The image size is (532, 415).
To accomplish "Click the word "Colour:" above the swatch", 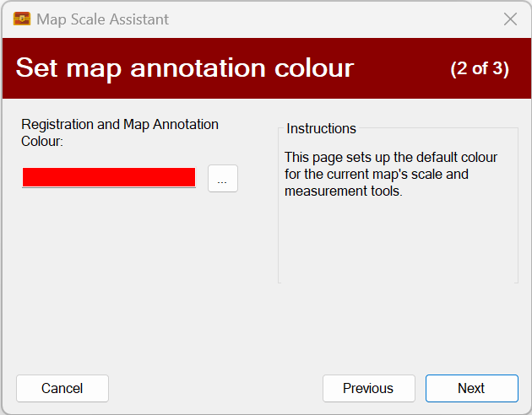I will pos(42,141).
